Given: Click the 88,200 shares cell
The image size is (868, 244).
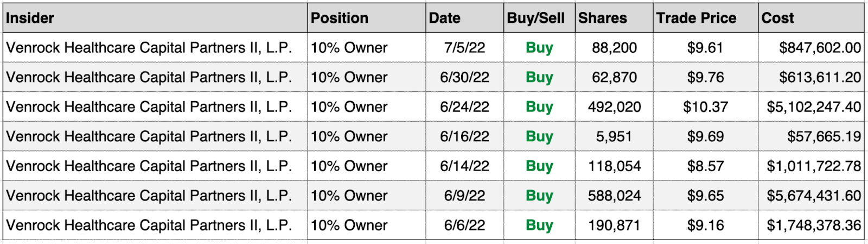Looking at the screenshot, I should coord(614,47).
